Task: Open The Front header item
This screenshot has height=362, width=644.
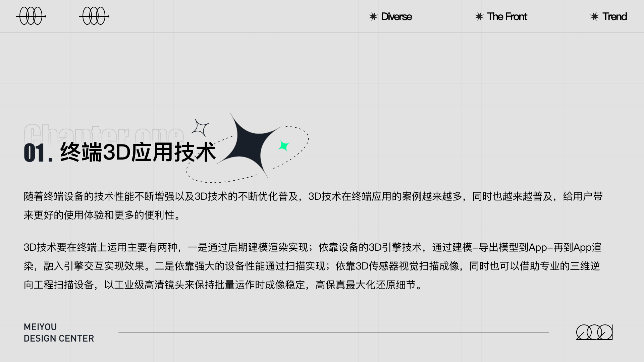Action: pos(507,16)
